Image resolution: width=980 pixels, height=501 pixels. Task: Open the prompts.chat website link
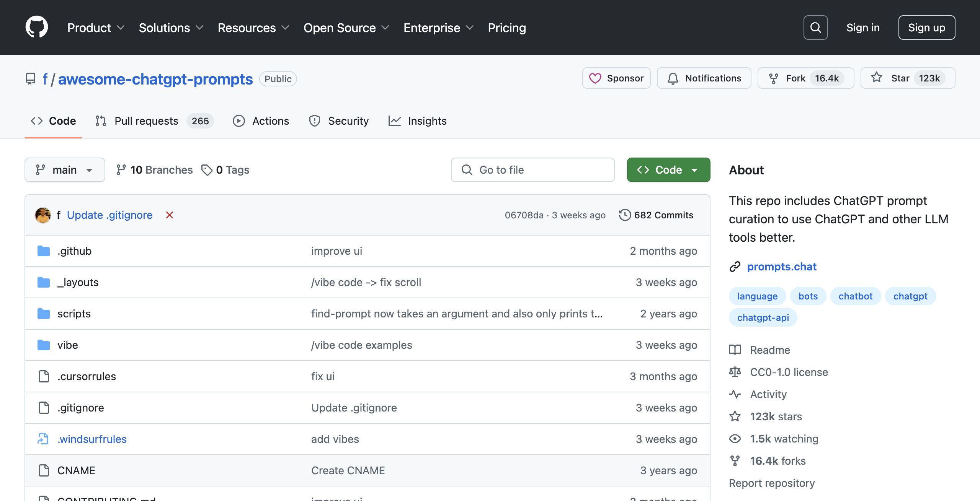[x=782, y=267]
